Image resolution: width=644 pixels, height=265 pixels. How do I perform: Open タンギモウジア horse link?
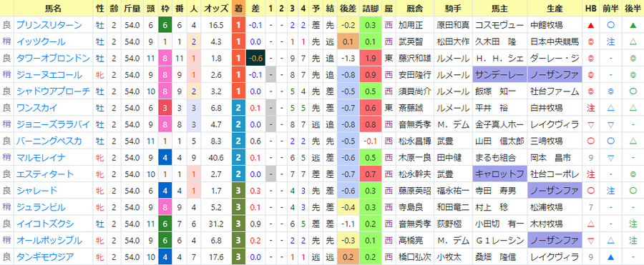pos(45,257)
